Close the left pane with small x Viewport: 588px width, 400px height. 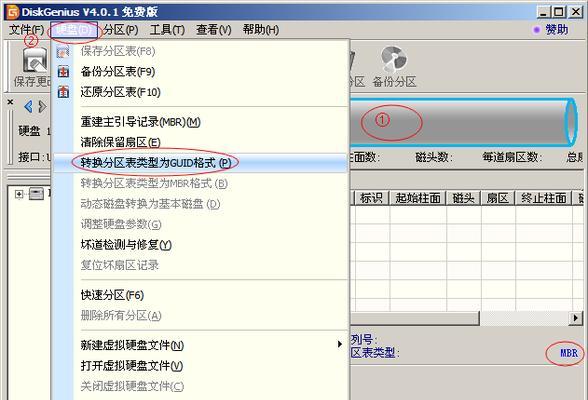10,102
